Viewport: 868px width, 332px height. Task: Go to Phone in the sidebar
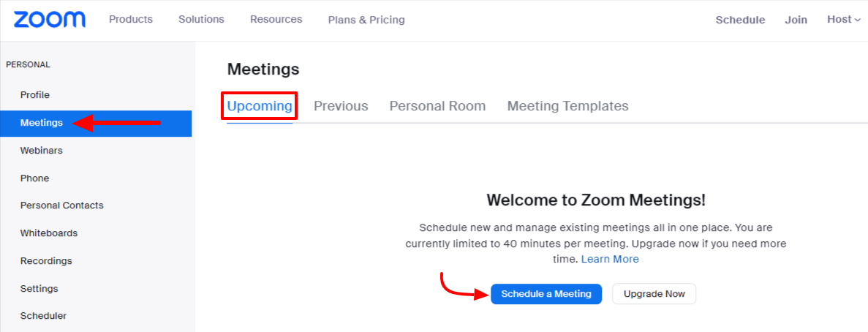tap(35, 178)
